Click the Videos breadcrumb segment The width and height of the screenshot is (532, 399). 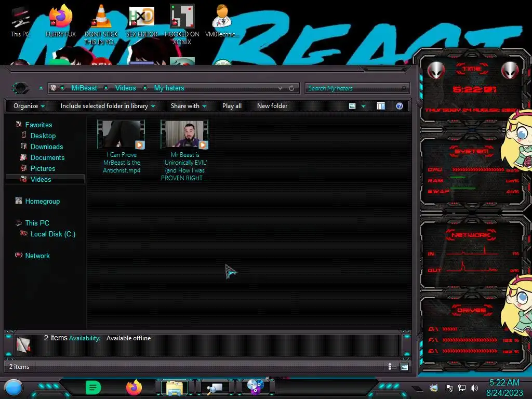coord(125,88)
